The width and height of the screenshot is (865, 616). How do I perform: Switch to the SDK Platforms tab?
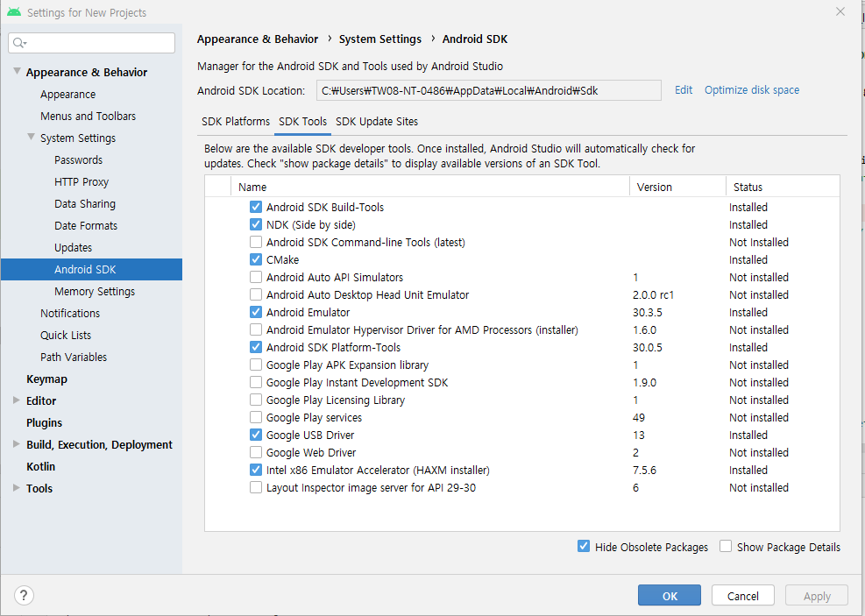236,122
